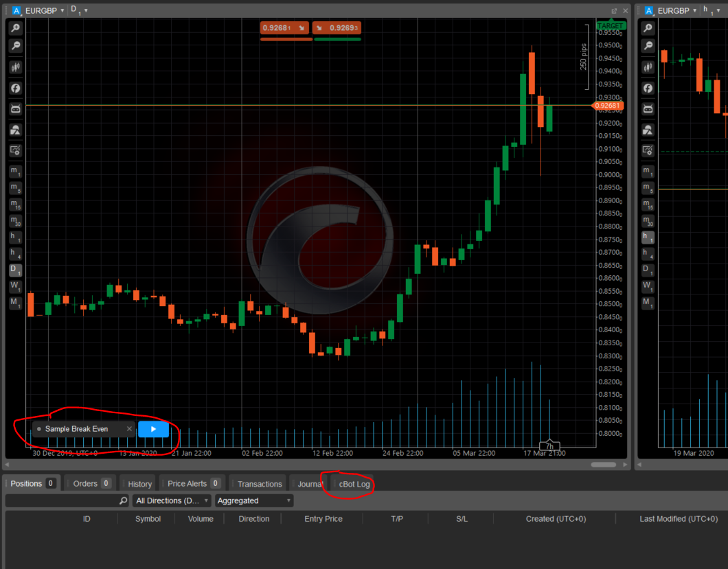The height and width of the screenshot is (569, 728).
Task: Sort positions by Symbol column
Action: pyautogui.click(x=148, y=519)
